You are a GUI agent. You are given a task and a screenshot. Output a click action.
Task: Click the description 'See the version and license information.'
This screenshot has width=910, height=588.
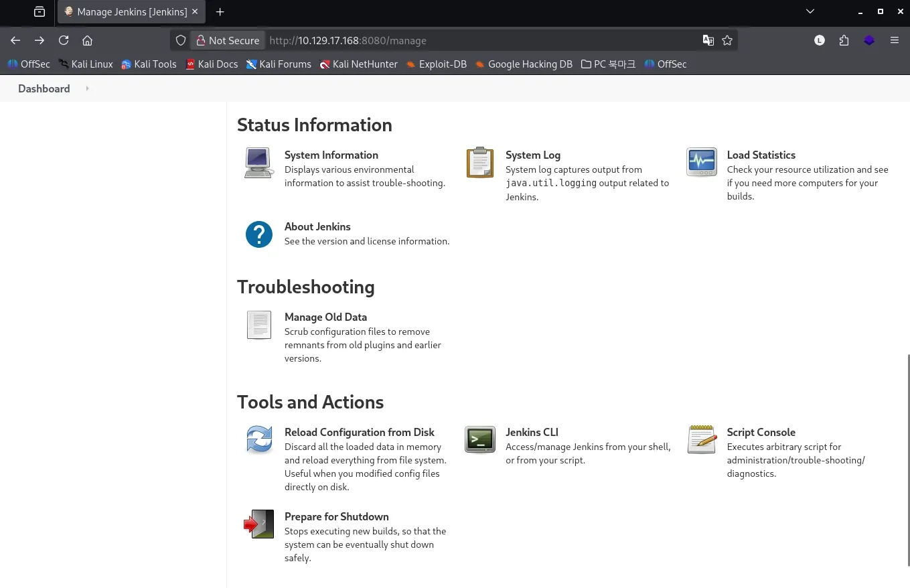coord(367,241)
